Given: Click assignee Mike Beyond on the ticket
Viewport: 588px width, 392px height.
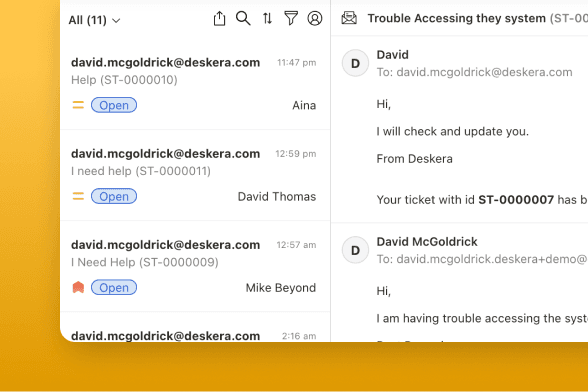Looking at the screenshot, I should pyautogui.click(x=280, y=288).
